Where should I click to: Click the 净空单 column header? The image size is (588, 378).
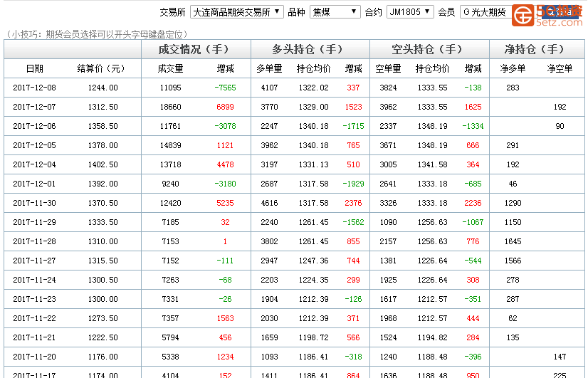click(x=560, y=68)
